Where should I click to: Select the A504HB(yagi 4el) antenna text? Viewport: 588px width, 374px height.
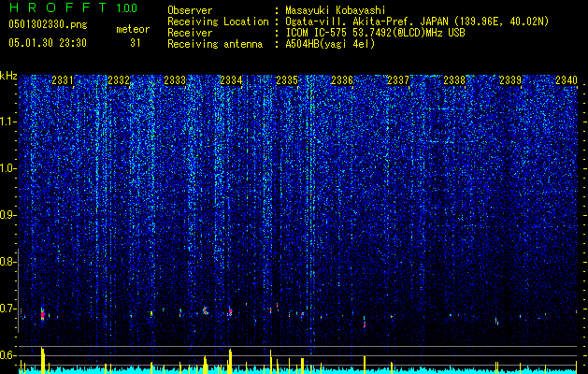point(330,44)
